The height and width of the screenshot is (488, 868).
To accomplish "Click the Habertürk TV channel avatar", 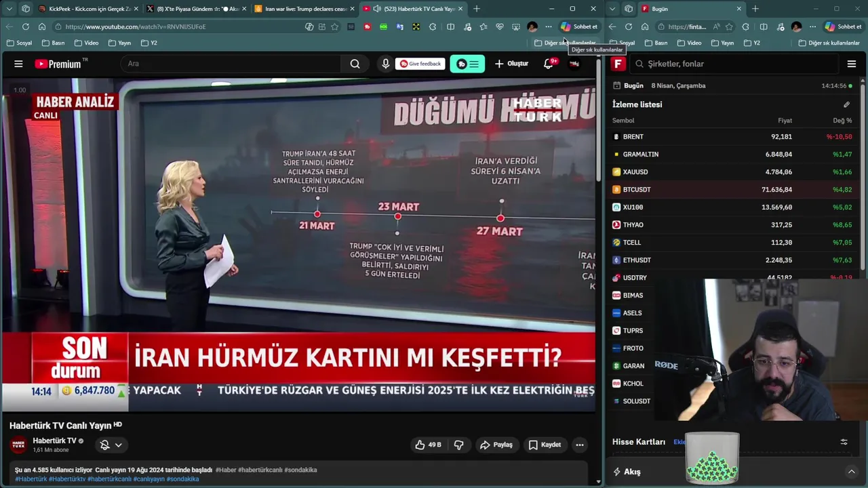I will (18, 445).
